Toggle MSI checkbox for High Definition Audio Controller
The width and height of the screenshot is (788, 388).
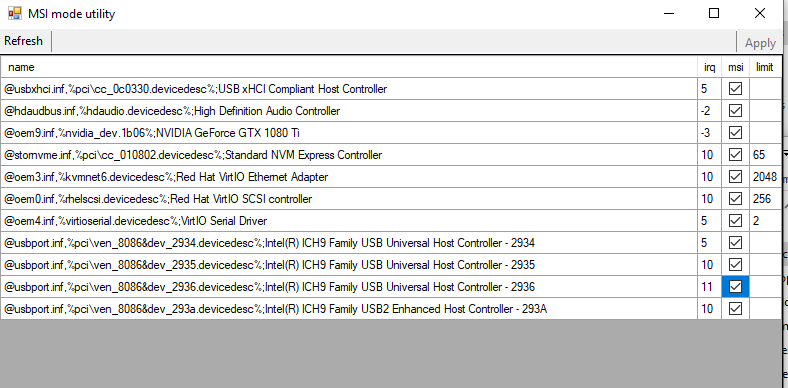735,111
